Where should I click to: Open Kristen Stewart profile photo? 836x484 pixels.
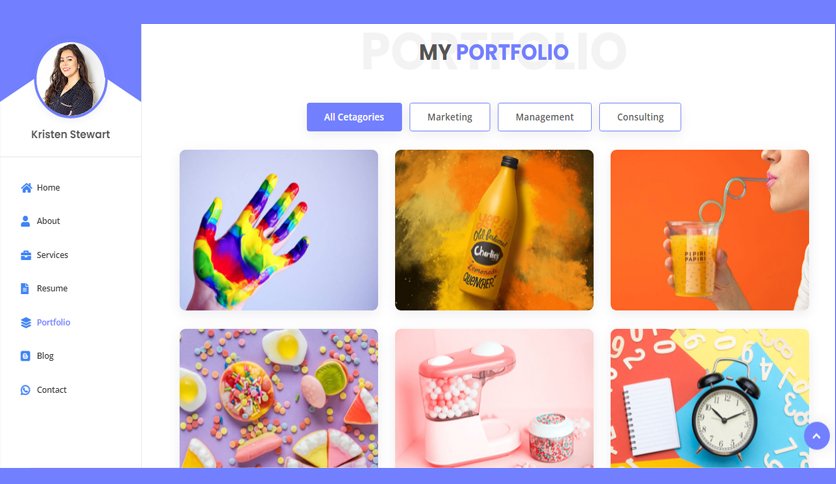[71, 79]
